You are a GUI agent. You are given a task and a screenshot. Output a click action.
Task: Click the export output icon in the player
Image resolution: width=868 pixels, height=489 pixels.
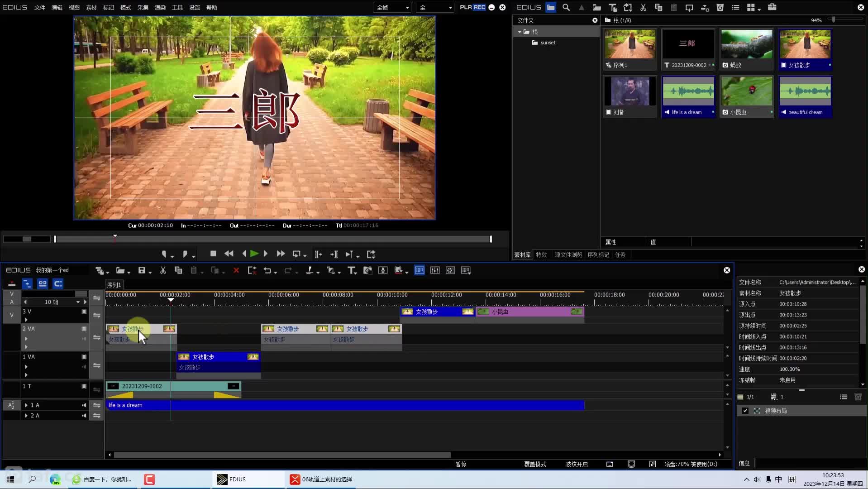pyautogui.click(x=371, y=254)
